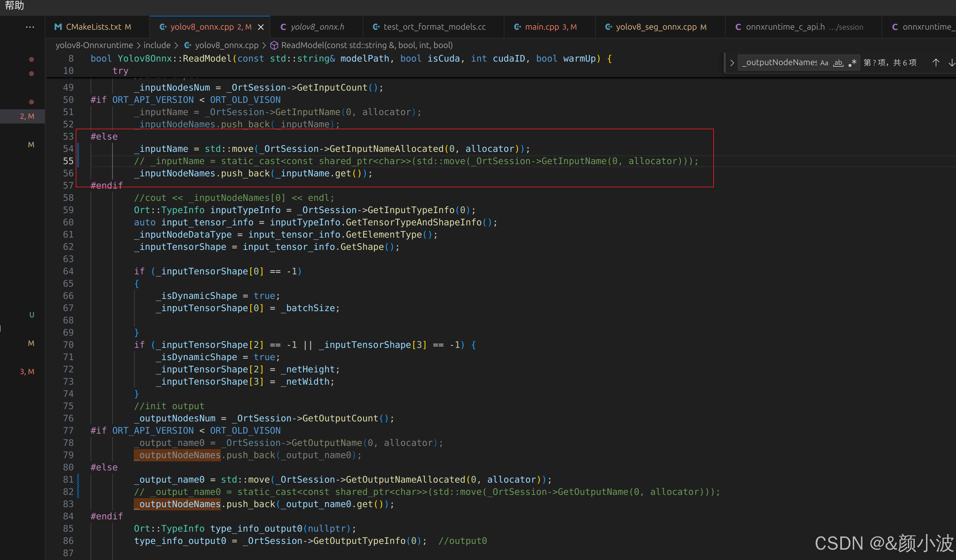Viewport: 956px width, 560px height.
Task: Switch to the main.cpp tab
Action: pos(542,27)
